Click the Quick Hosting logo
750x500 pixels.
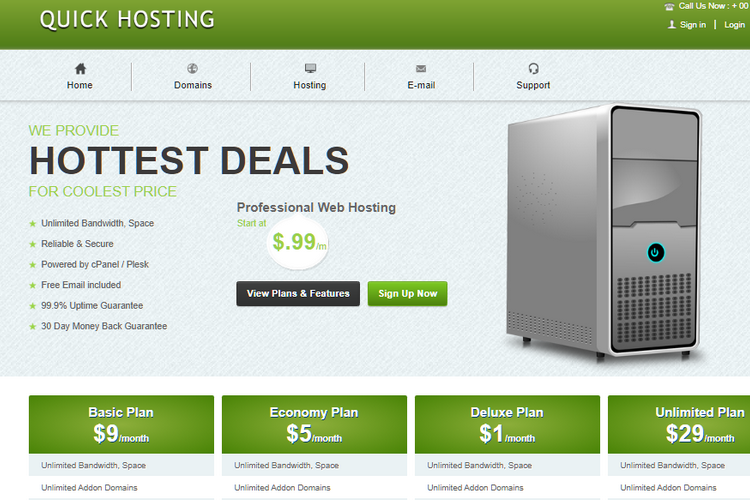coord(127,20)
